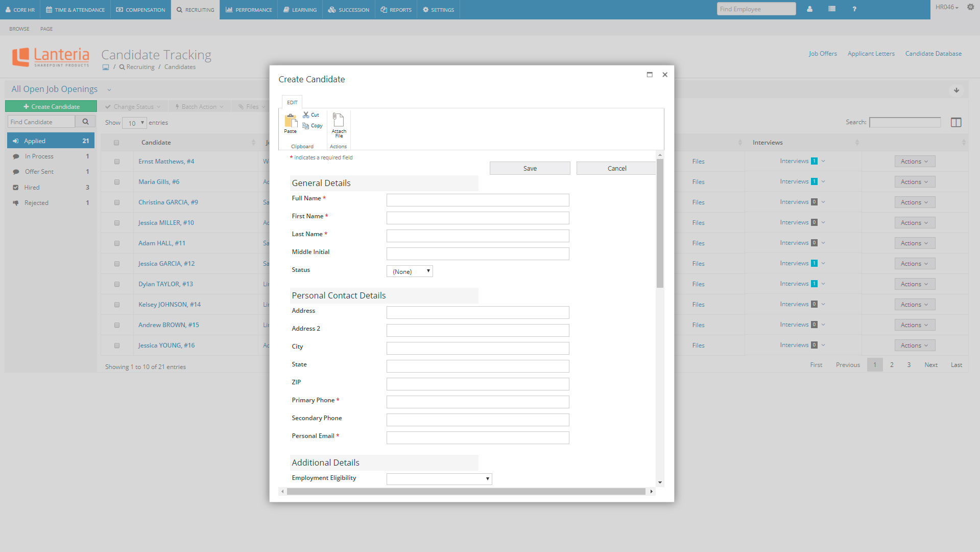Expand Interviews chevron in Maria Gills row
Viewport: 980px width, 552px height.
pos(823,181)
